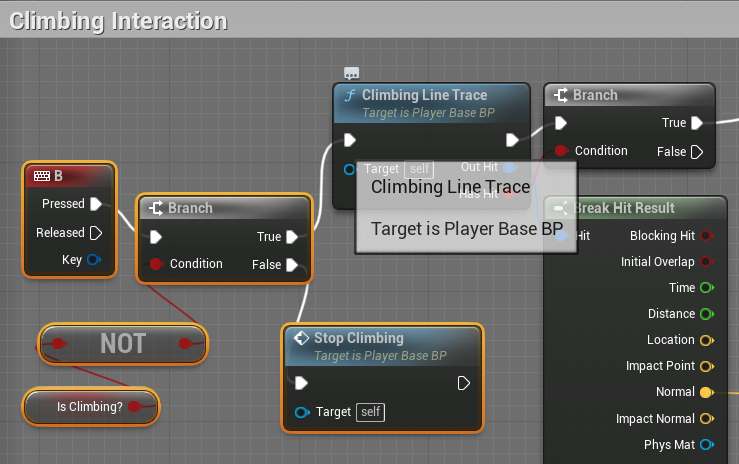739x464 pixels.
Task: Click the input exec pin of top-right Branch
Action: tap(560, 123)
